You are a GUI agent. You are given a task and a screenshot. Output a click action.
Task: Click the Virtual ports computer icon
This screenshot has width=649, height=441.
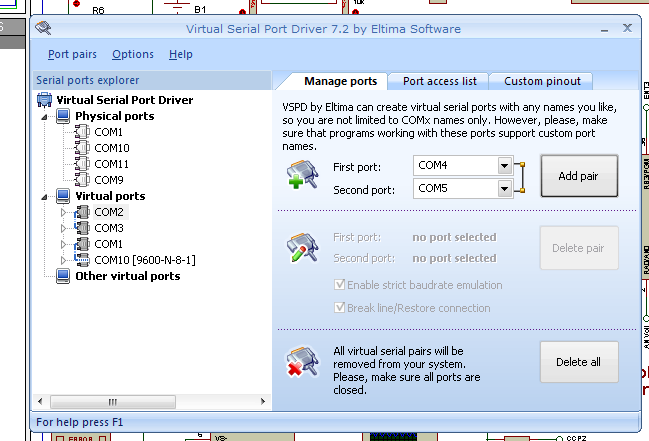pyautogui.click(x=64, y=196)
